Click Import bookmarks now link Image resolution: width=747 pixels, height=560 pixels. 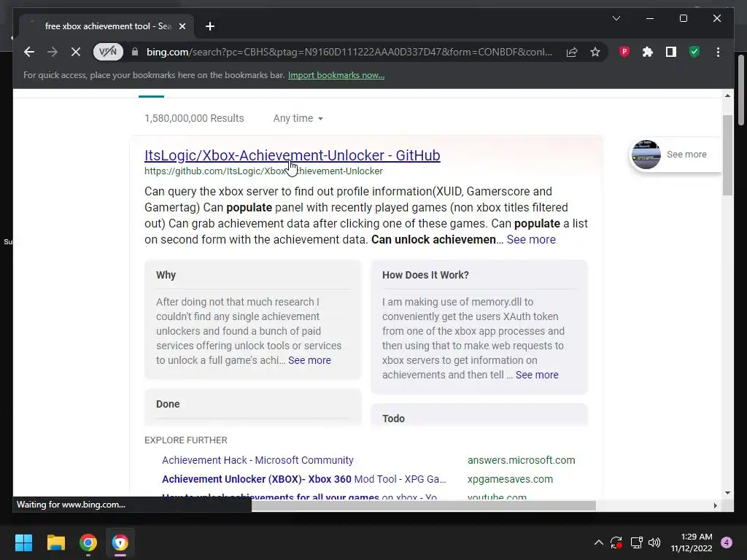click(x=336, y=75)
